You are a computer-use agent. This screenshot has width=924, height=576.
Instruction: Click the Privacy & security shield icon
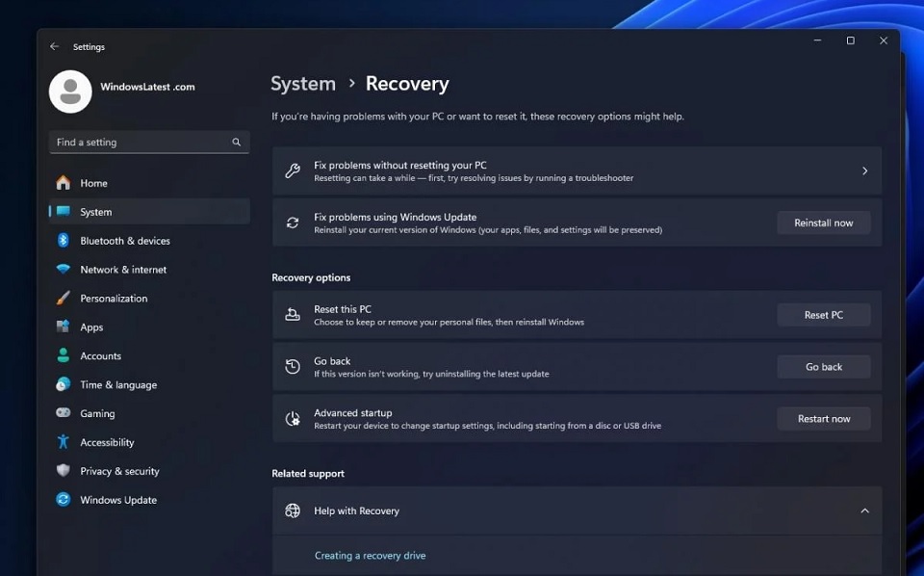coord(64,470)
